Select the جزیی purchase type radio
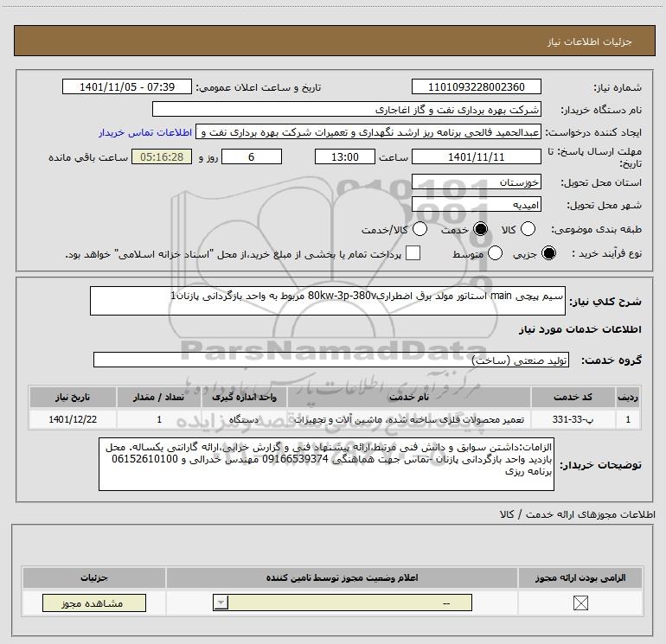 pos(548,253)
